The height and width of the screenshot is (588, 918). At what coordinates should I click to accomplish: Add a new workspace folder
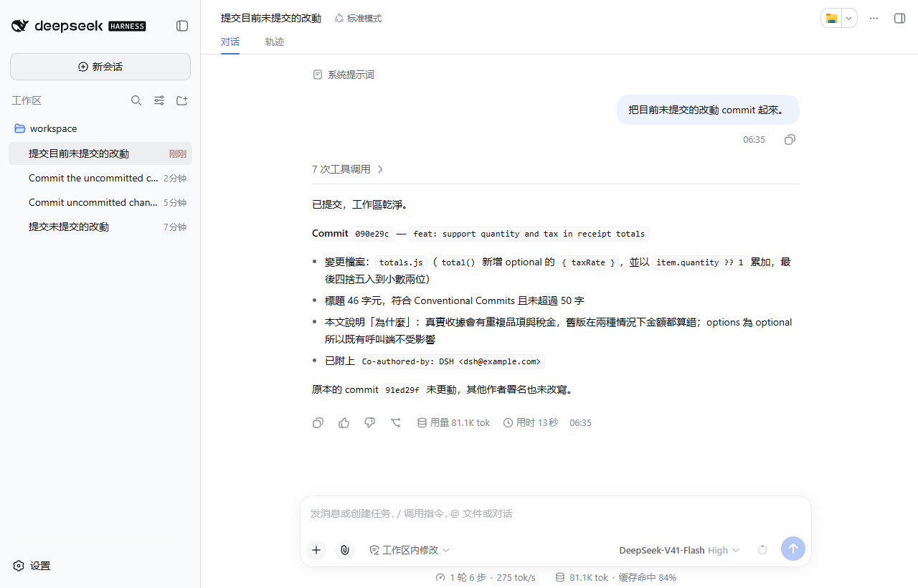tap(182, 100)
